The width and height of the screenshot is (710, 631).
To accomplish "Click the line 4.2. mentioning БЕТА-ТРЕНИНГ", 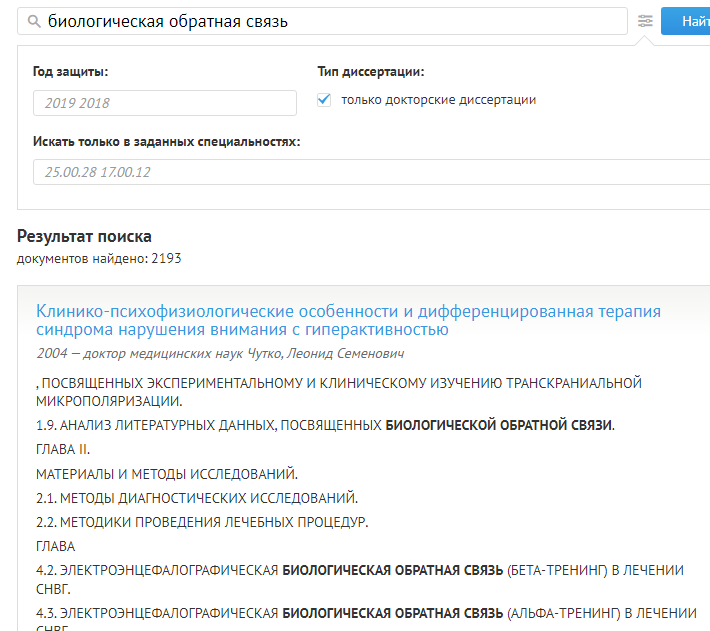I will (360, 579).
